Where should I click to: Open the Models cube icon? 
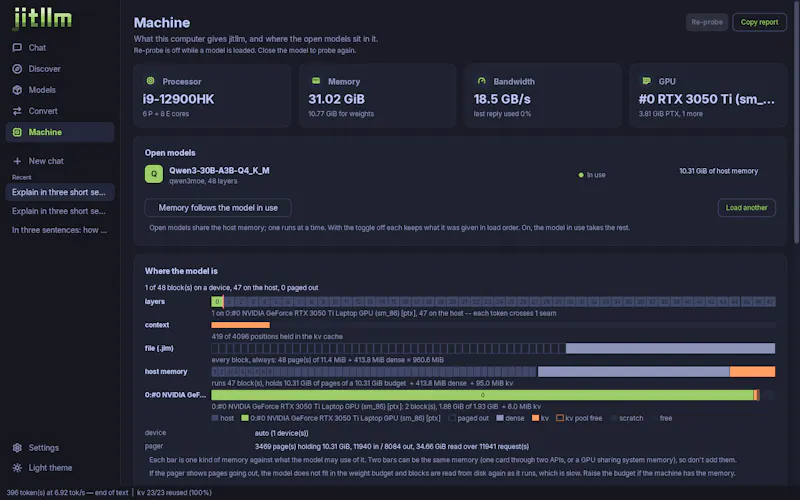click(x=17, y=90)
